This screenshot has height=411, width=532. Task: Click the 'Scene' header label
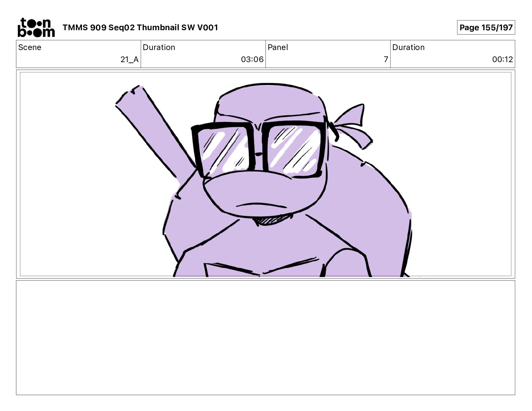30,47
